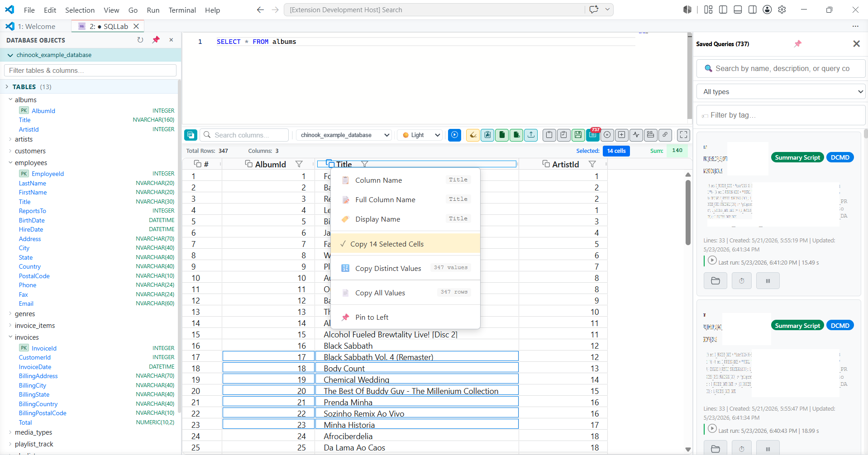
Task: Click first clipboard icon in toolbar
Action: (x=549, y=135)
